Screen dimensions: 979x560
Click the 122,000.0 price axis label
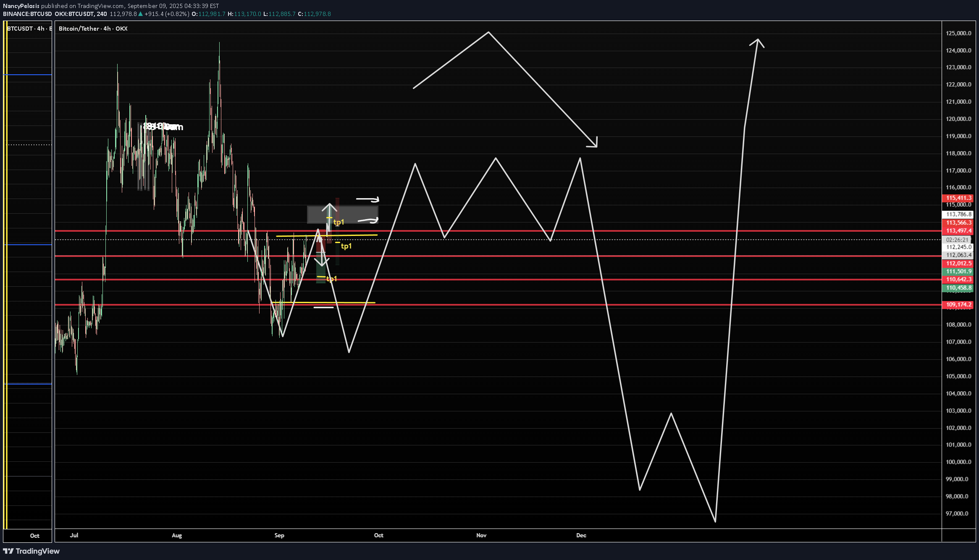958,84
